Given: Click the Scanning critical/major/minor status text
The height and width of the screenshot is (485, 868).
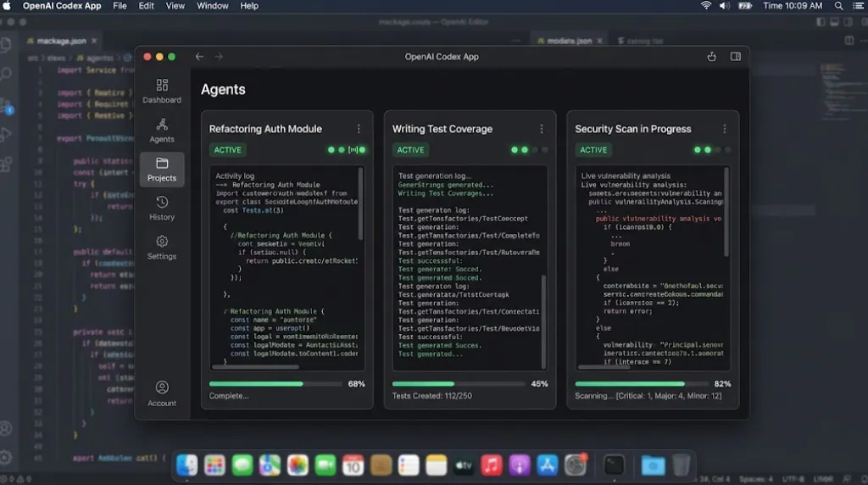Looking at the screenshot, I should (x=648, y=396).
